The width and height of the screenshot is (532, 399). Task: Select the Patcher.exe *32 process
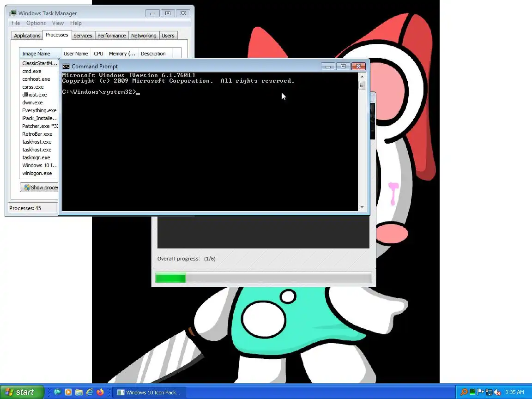pyautogui.click(x=39, y=126)
